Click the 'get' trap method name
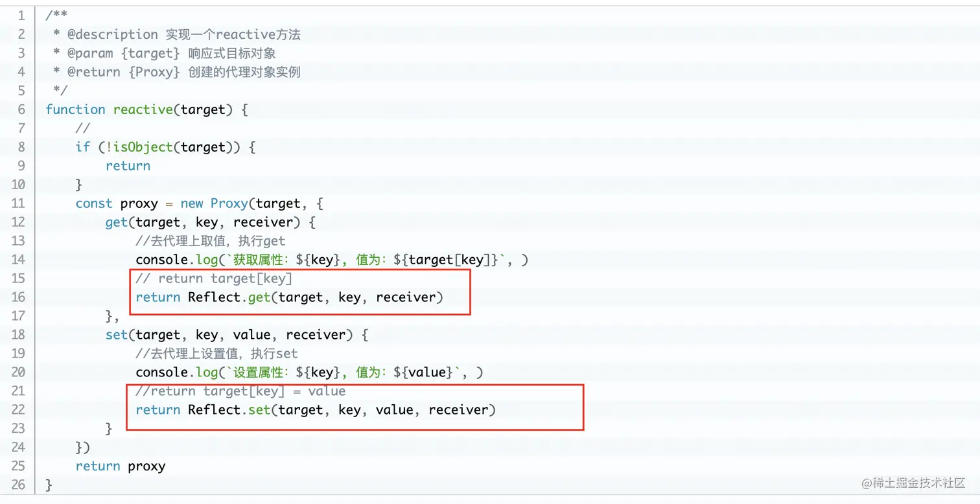 click(117, 223)
